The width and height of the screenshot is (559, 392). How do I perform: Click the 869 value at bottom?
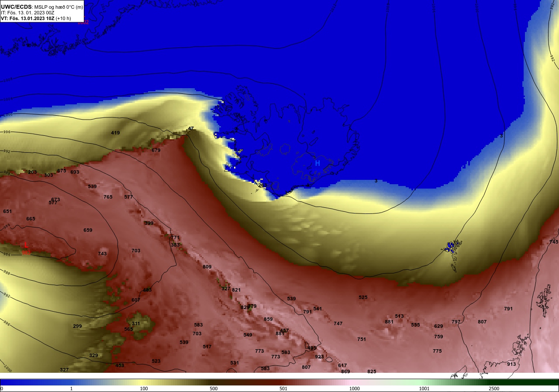[x=345, y=371]
